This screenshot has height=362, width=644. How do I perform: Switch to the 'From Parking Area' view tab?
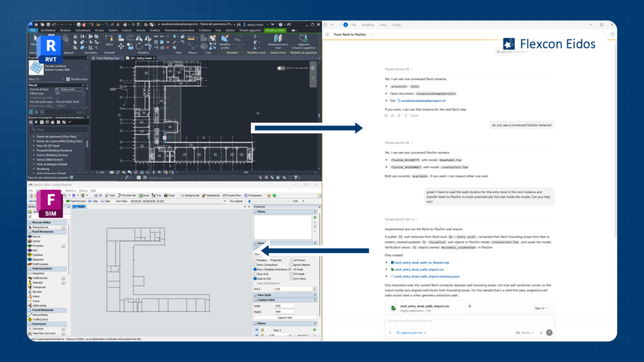(x=108, y=58)
